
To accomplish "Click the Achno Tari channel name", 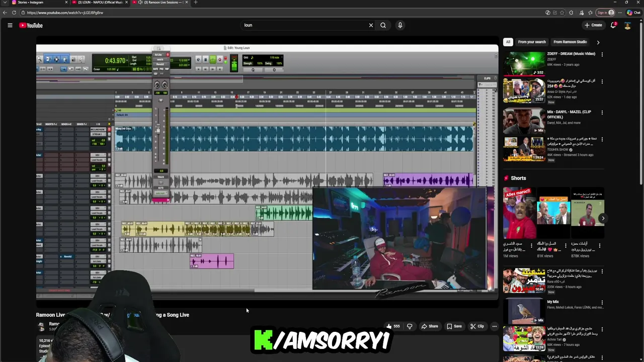I will [555, 339].
